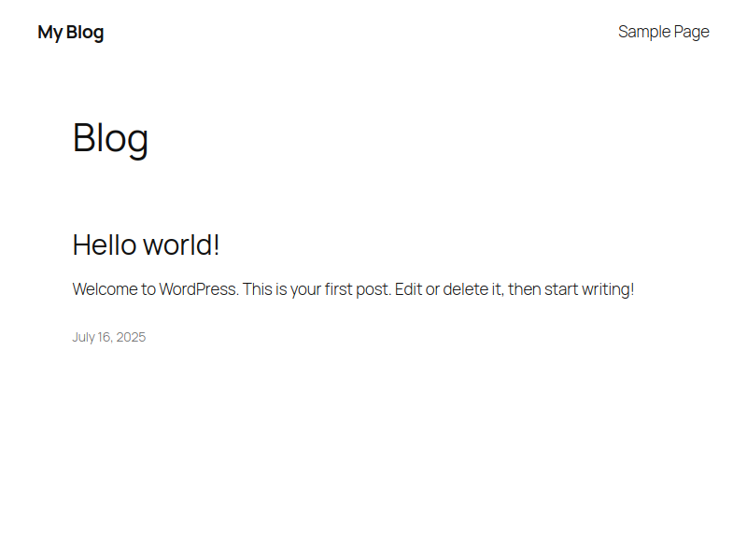Click the Welcome to WordPress excerpt text

pyautogui.click(x=353, y=289)
